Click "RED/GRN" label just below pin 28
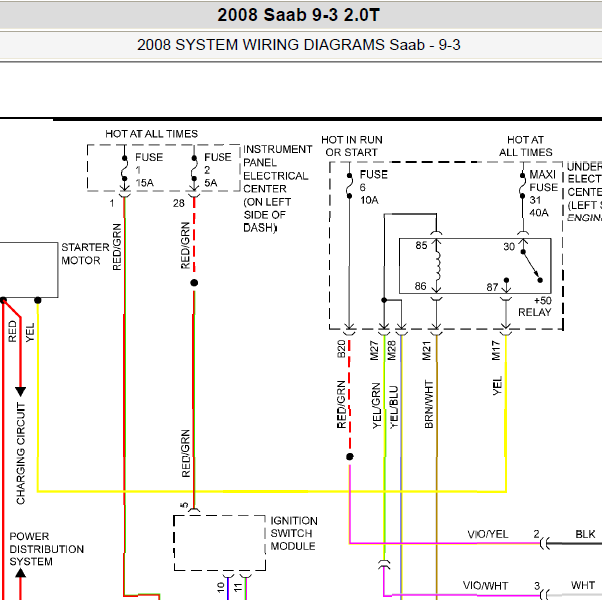602x600 pixels. [185, 245]
